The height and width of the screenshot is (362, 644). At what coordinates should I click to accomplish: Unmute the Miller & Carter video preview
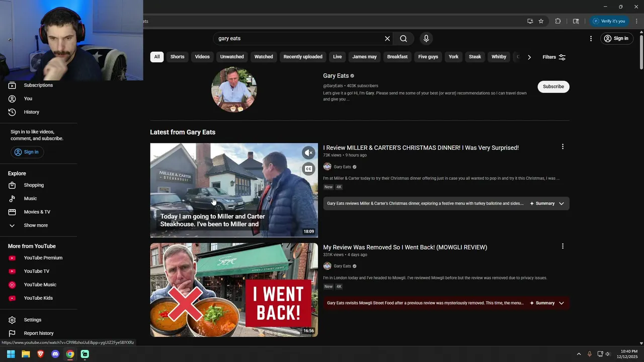pyautogui.click(x=308, y=153)
